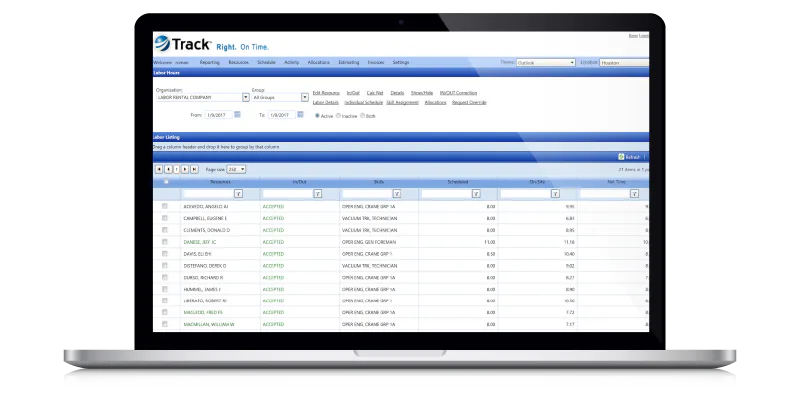Go to next page of labor listing
Screen dimensions: 800x400
click(185, 169)
